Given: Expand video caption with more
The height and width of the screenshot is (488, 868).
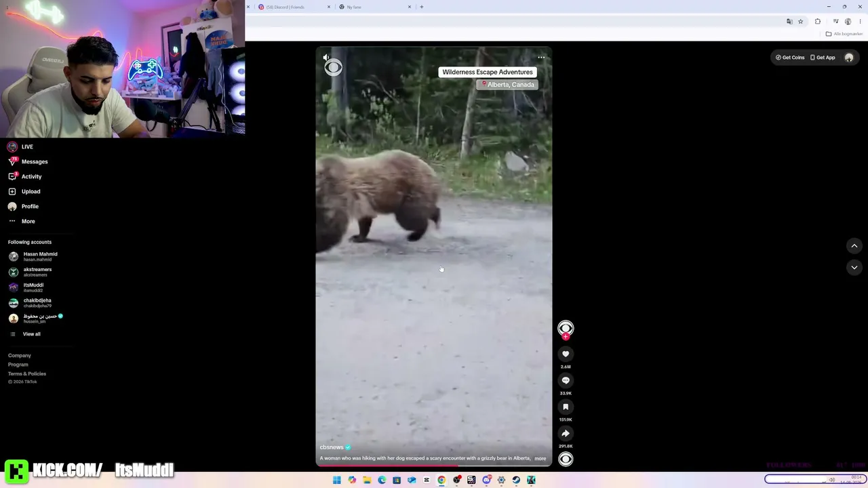Looking at the screenshot, I should pos(540,458).
